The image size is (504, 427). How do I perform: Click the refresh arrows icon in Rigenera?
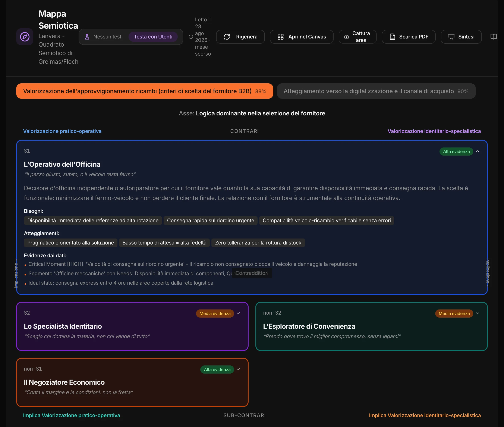point(227,37)
